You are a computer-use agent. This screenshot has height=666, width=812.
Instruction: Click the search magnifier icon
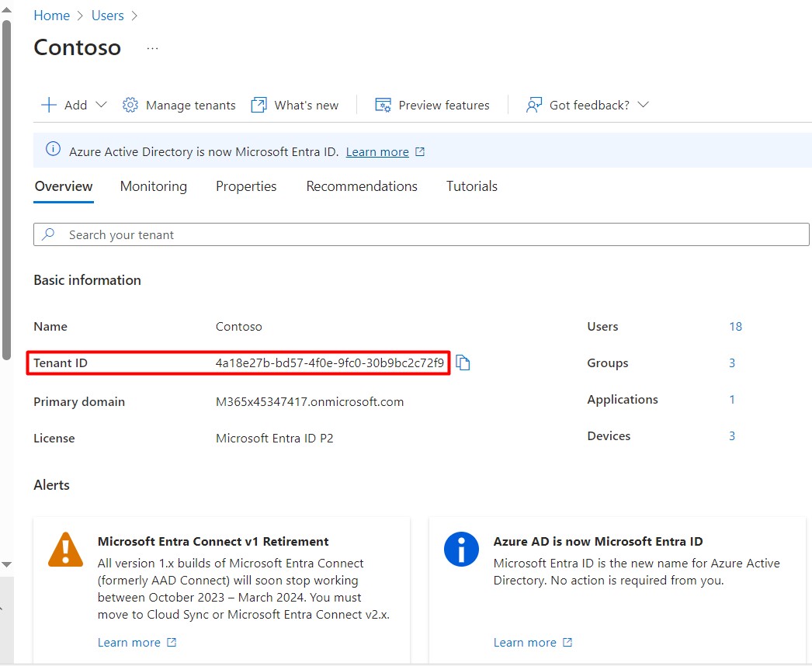pos(48,234)
